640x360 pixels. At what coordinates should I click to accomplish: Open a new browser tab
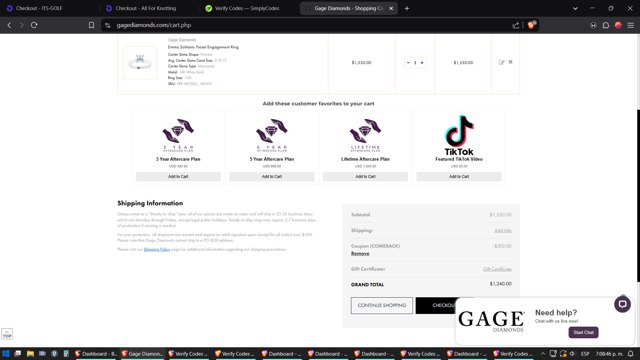tap(407, 8)
